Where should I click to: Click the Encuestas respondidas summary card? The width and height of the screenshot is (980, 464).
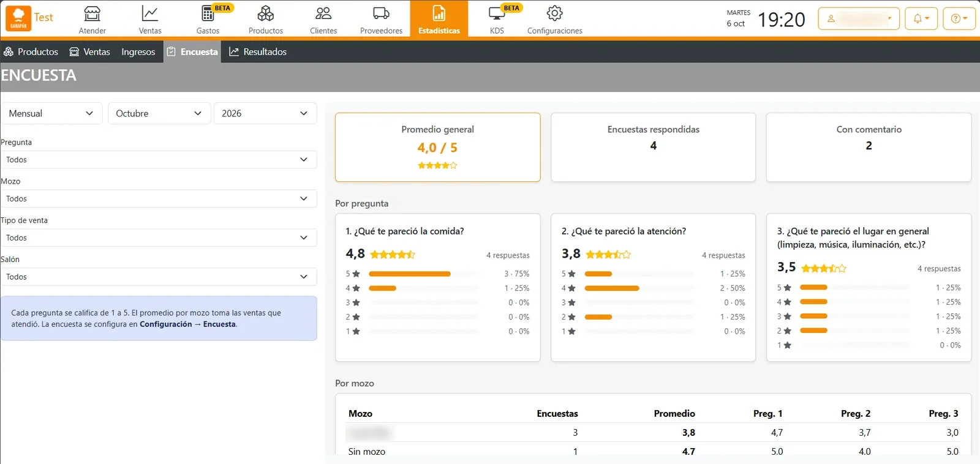point(654,147)
